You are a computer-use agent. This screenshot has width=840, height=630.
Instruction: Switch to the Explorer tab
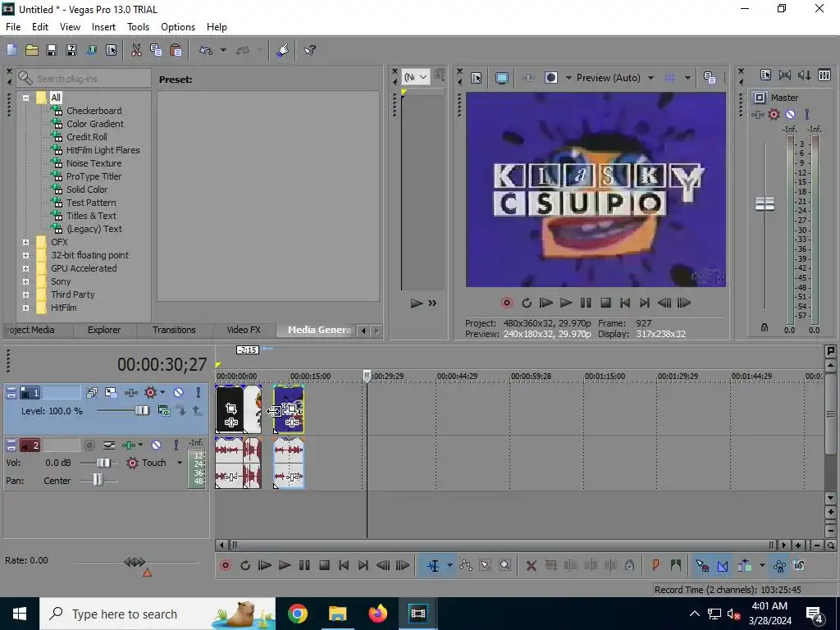pos(104,330)
